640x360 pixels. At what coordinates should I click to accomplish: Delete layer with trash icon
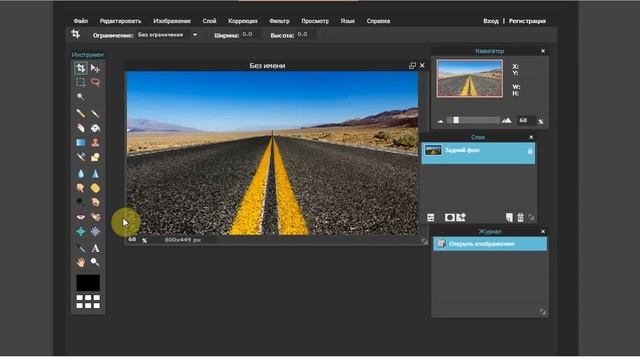520,218
